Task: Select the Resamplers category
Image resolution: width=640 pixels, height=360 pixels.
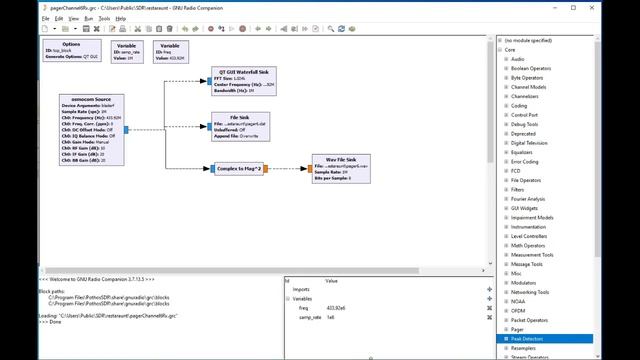Action: (x=523, y=348)
